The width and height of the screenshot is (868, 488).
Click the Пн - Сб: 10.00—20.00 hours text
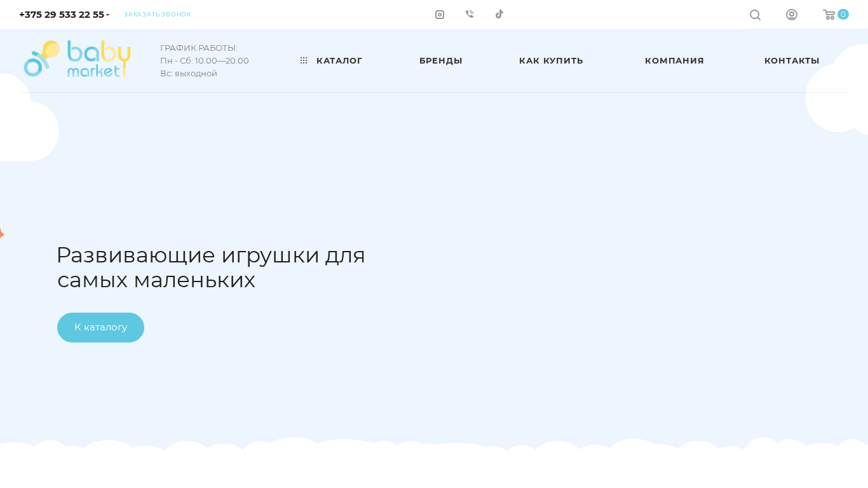[x=205, y=61]
